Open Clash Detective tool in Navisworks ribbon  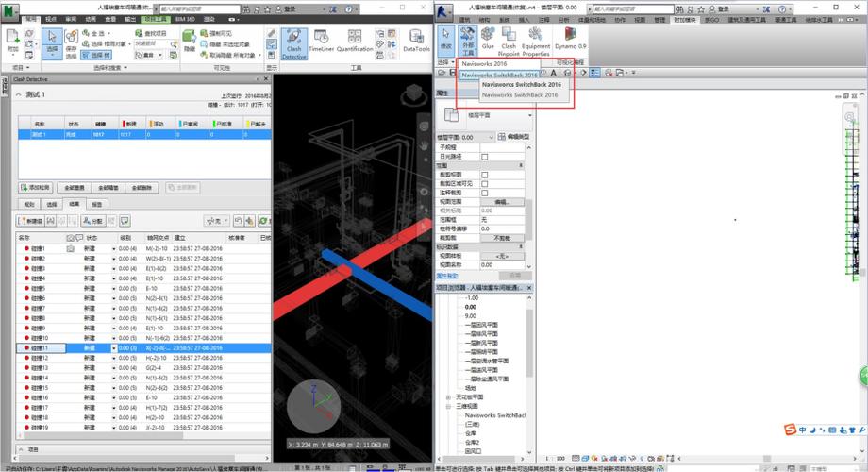tap(294, 43)
